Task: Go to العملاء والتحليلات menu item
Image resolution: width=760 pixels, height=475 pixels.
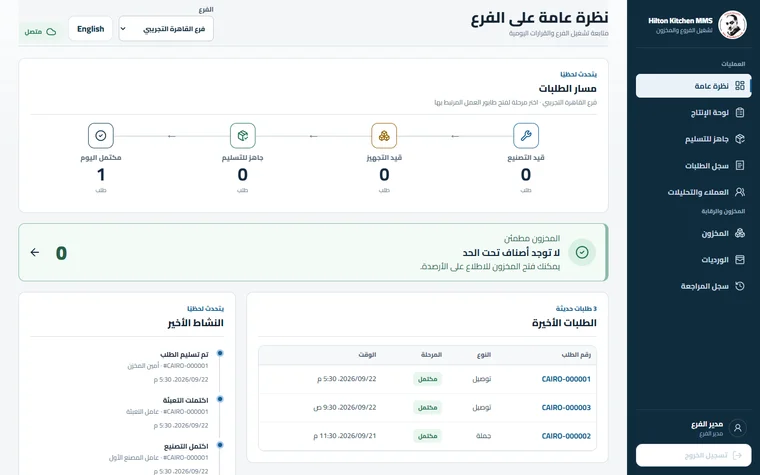Action: 694,192
